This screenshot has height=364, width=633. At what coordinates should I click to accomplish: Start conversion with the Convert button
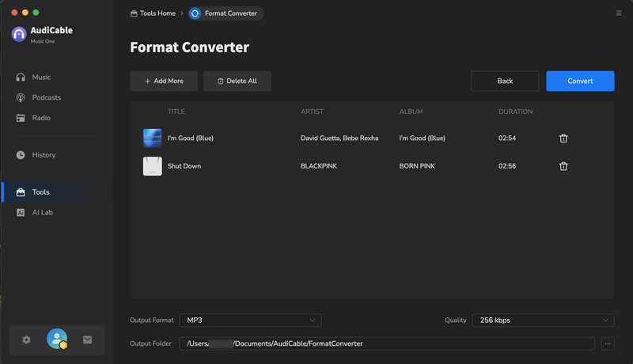[x=580, y=82]
